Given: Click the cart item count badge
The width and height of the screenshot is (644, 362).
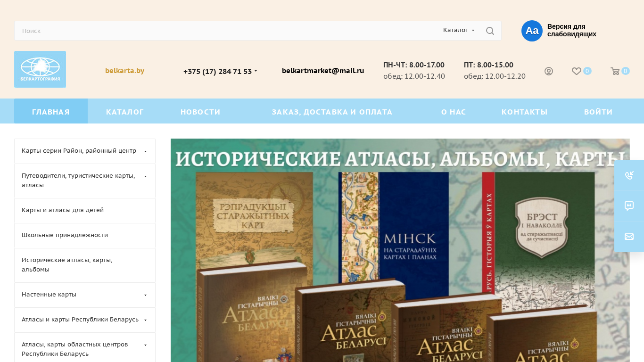Looking at the screenshot, I should coord(626,71).
